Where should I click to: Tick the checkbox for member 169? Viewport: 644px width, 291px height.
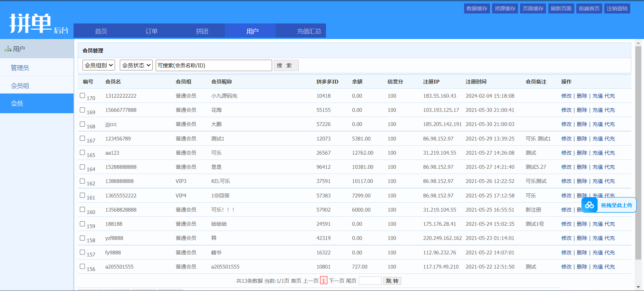pos(82,110)
